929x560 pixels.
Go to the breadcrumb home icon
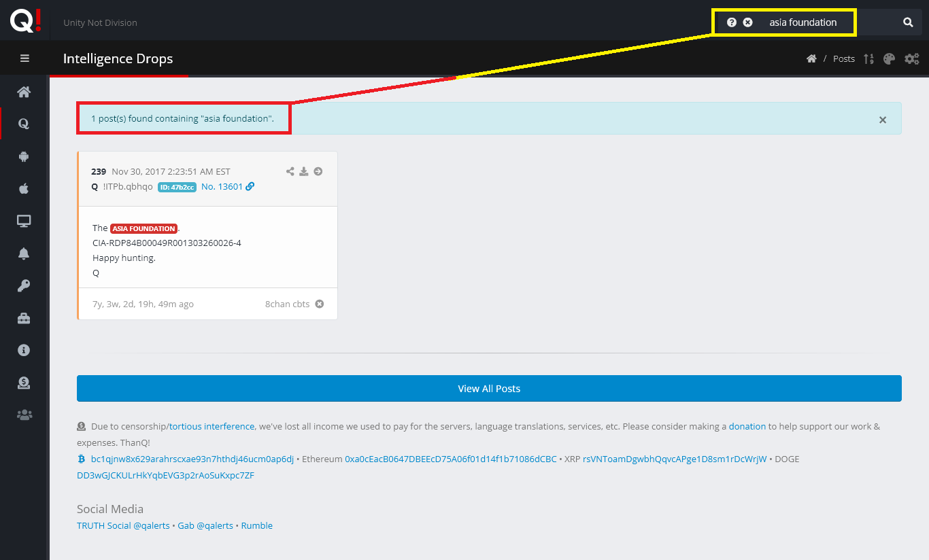pos(811,58)
